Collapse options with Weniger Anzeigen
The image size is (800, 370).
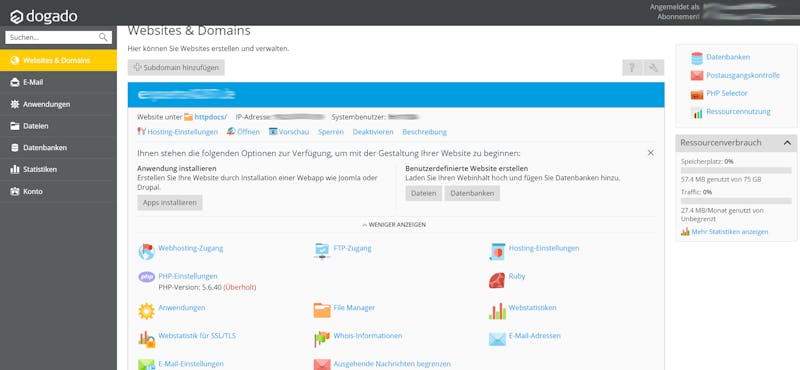pyautogui.click(x=394, y=225)
